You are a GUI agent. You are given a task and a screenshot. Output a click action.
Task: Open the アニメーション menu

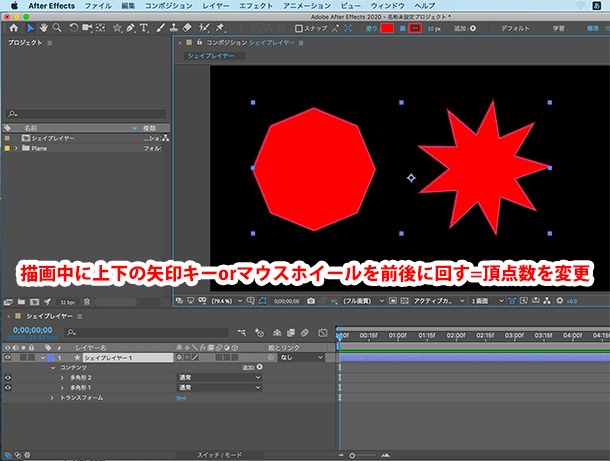click(307, 6)
